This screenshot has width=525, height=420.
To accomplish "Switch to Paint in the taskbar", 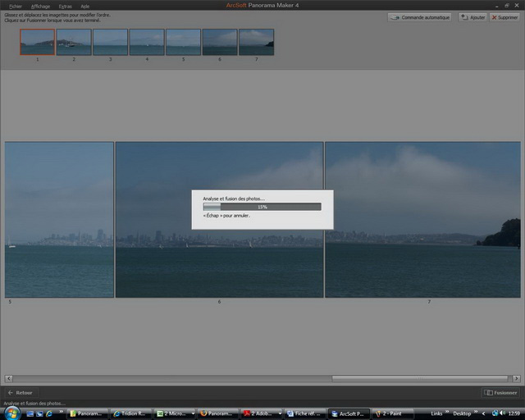I will click(390, 413).
